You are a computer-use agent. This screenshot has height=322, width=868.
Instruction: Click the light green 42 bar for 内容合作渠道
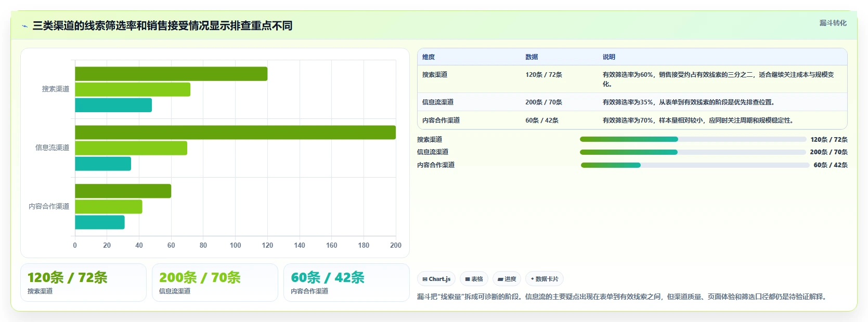(x=109, y=207)
